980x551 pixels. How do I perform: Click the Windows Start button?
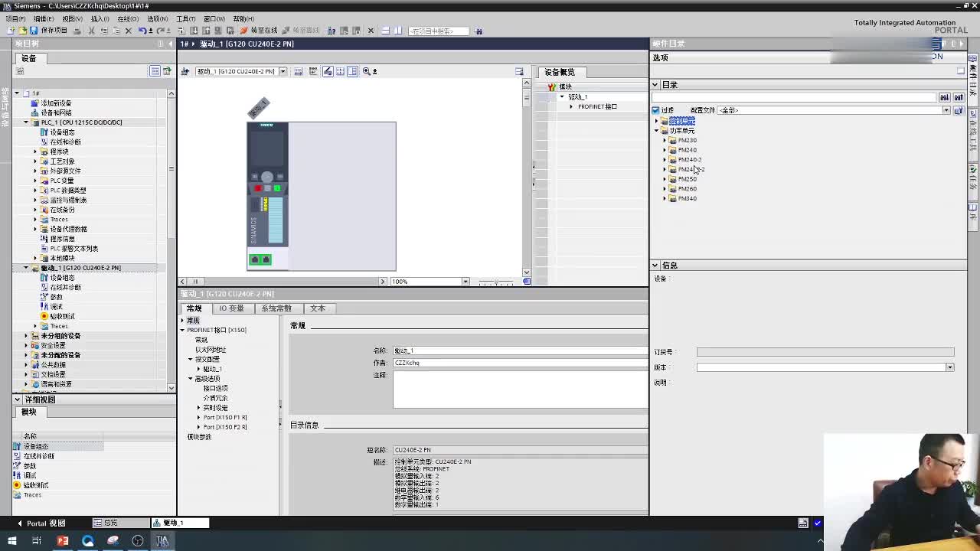11,541
